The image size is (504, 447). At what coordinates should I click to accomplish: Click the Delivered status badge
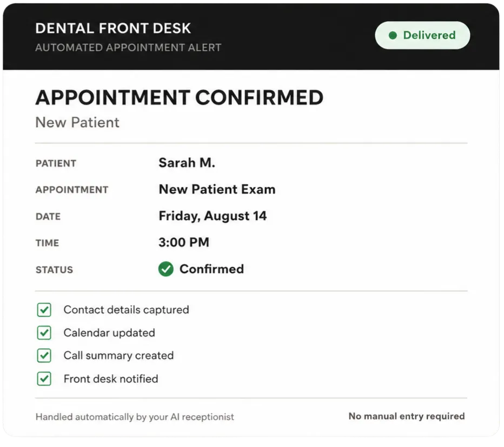422,35
